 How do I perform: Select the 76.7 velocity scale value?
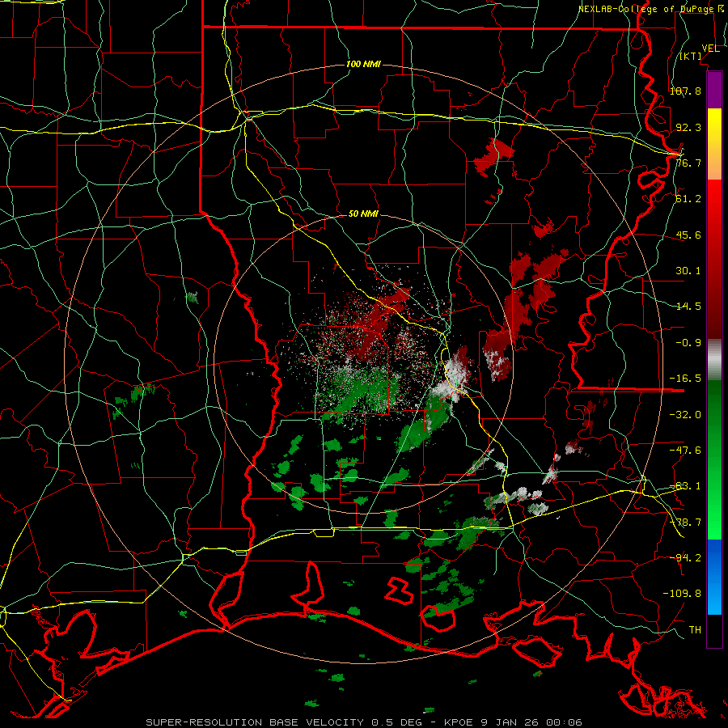pyautogui.click(x=688, y=163)
